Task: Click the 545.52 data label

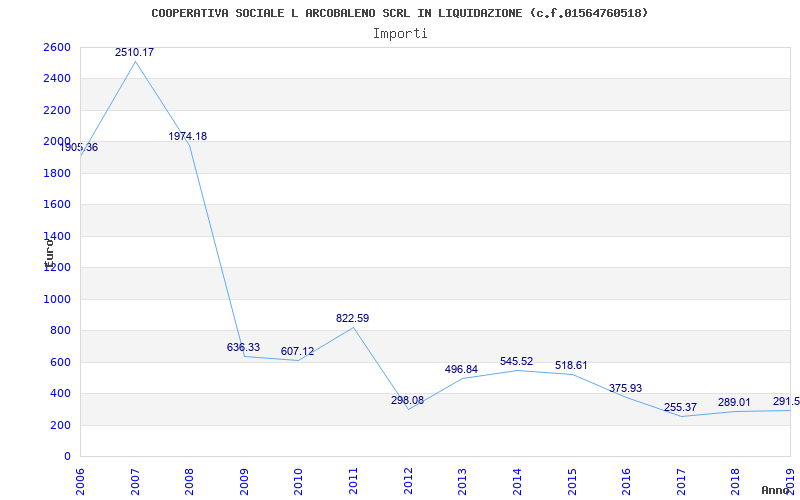Action: [516, 361]
